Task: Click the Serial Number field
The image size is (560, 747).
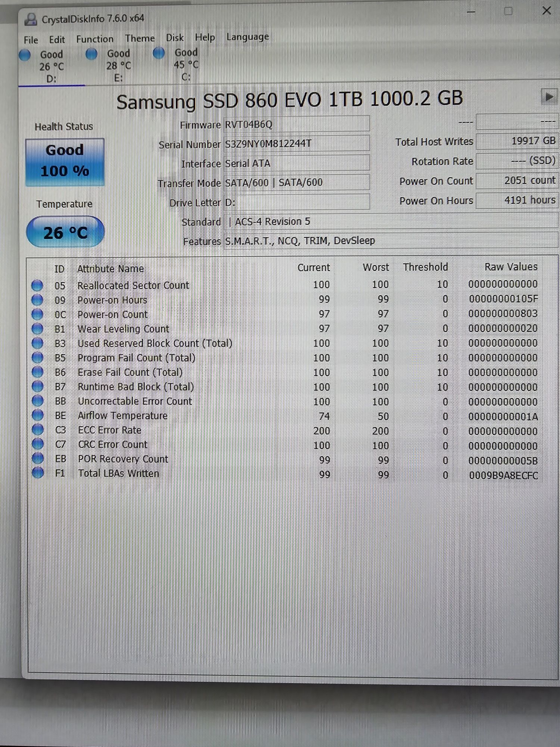Action: coord(296,143)
